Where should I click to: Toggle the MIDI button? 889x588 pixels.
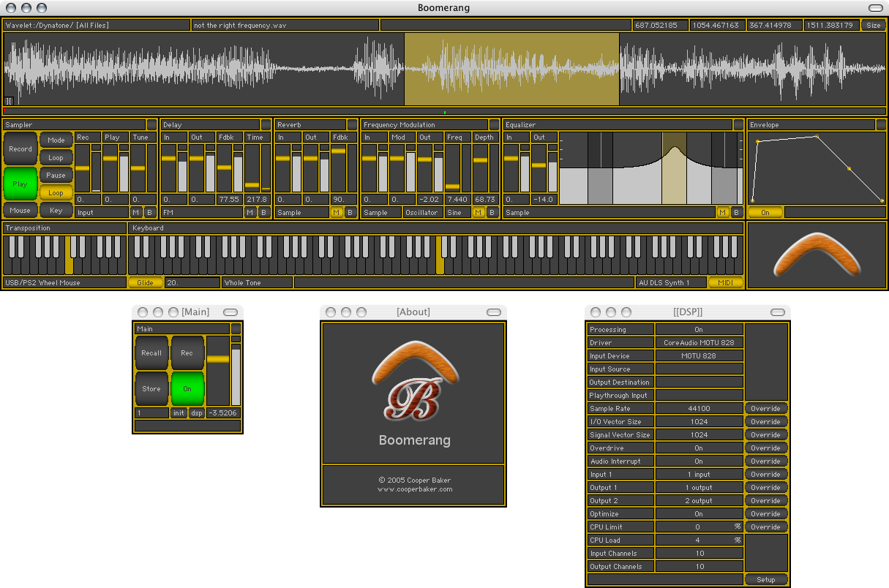725,283
